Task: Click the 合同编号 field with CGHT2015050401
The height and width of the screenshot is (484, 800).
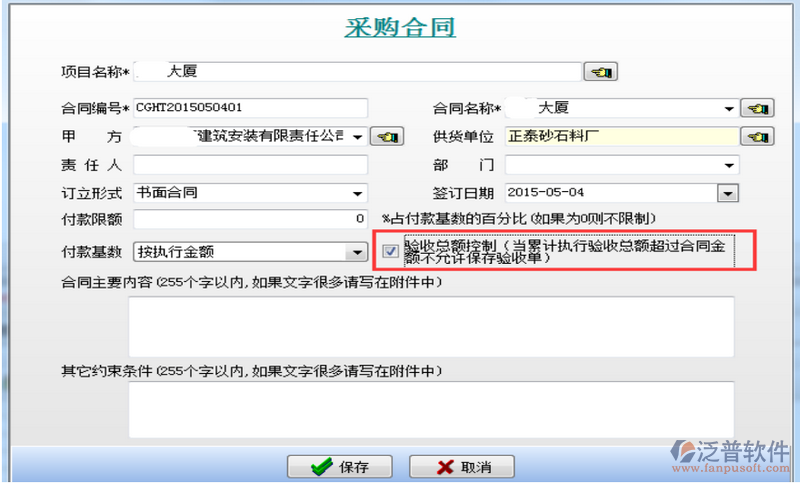Action: (x=251, y=108)
